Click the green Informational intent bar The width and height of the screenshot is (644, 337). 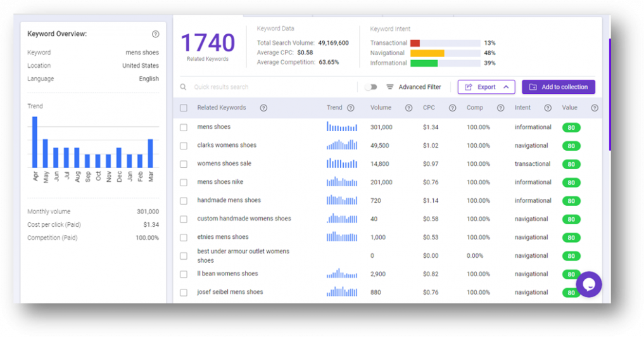pos(424,63)
